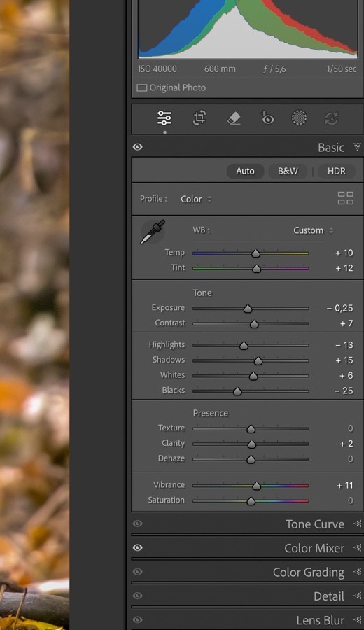The height and width of the screenshot is (630, 364).
Task: Click the Saturation value 0
Action: (x=350, y=500)
